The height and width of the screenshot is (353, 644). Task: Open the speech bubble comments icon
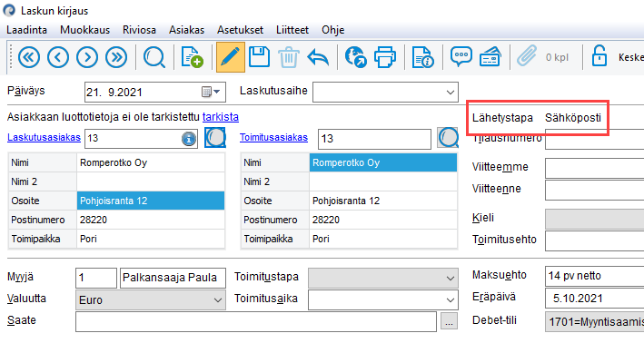461,57
